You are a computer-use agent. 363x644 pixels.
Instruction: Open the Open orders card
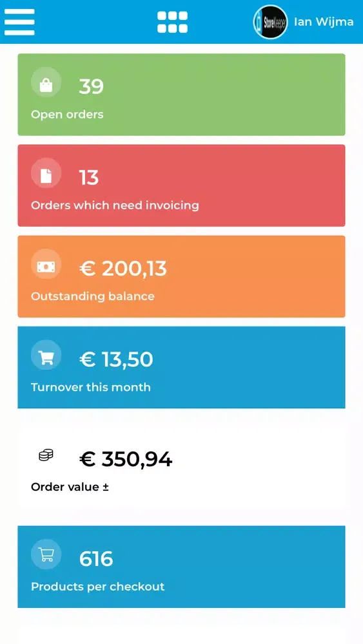(181, 95)
